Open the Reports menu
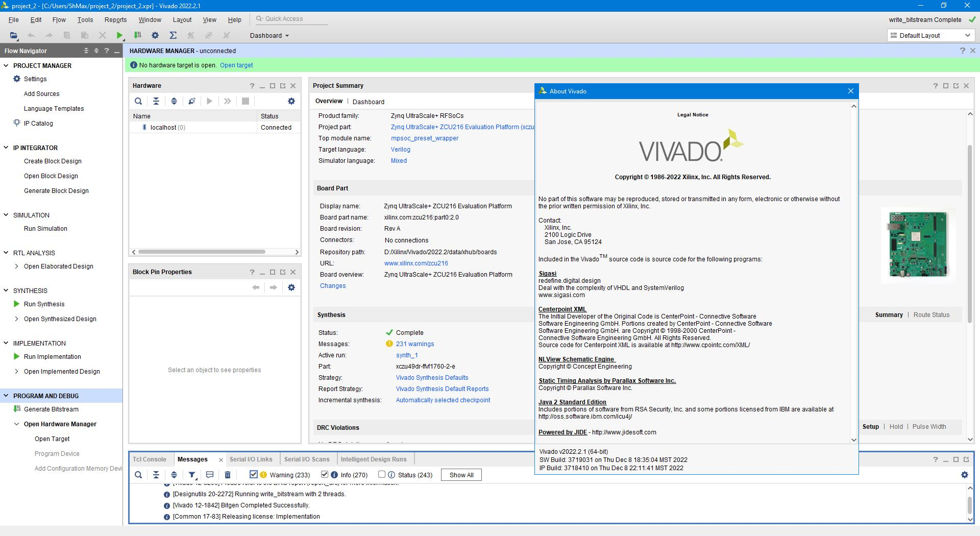Image resolution: width=980 pixels, height=536 pixels. (x=115, y=20)
